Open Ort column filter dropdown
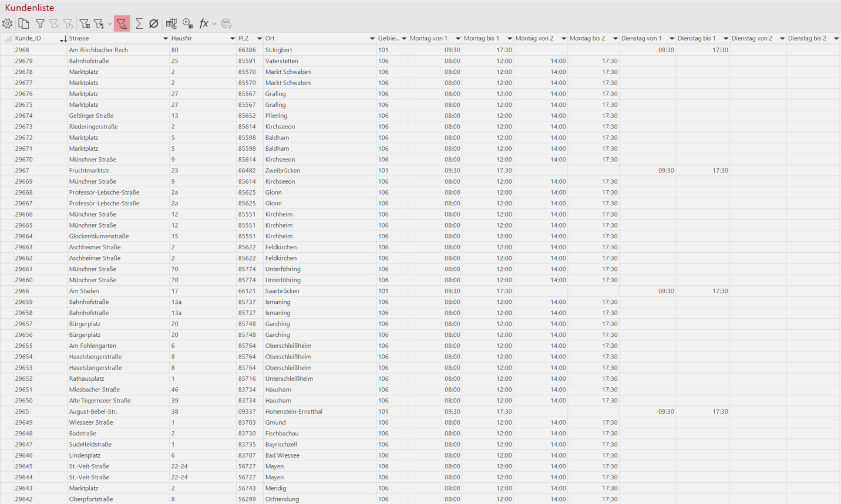Viewport: 841px width, 504px height. click(372, 39)
